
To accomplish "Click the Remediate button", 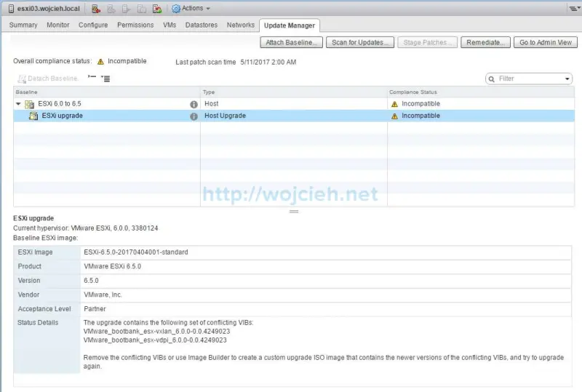I will (485, 42).
